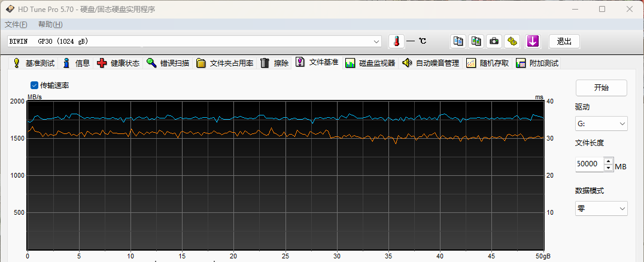Click the transfer rate graph area
The height and width of the screenshot is (262, 644).
pos(285,175)
